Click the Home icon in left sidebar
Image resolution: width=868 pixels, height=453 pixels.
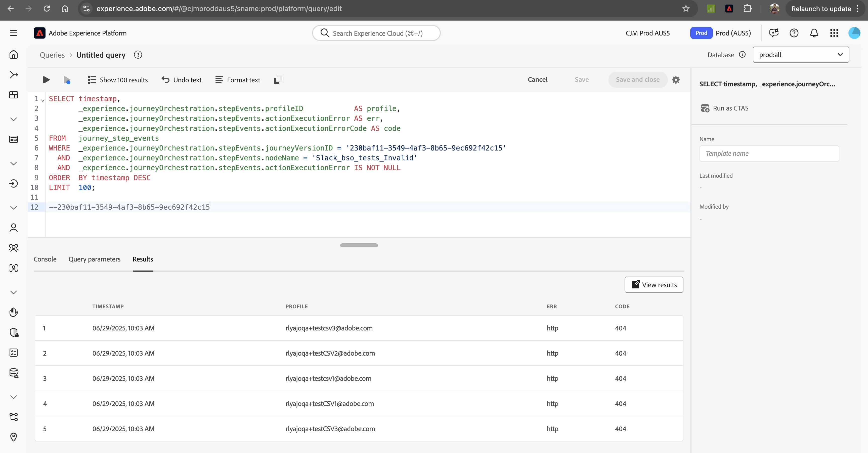pos(14,54)
